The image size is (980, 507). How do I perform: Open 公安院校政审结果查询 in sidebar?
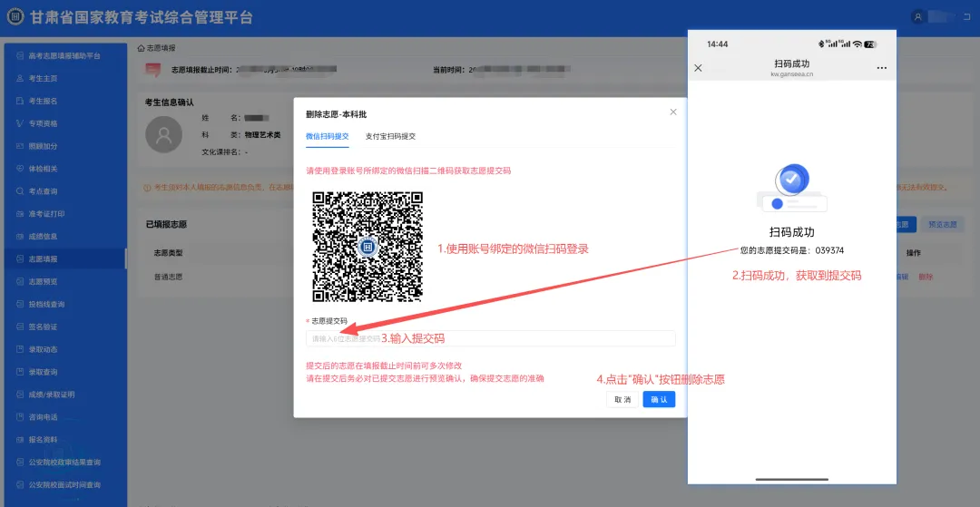tap(64, 463)
